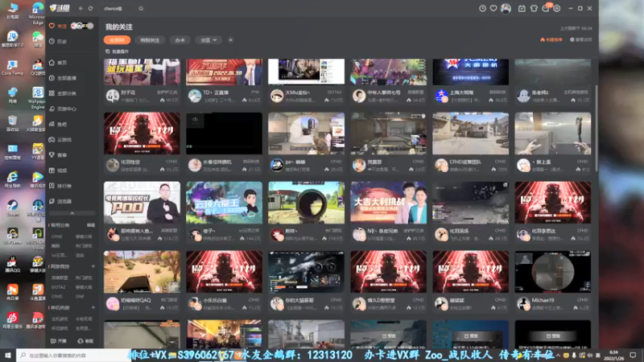Click 客服 button at the sidebar bottom

tap(86, 341)
